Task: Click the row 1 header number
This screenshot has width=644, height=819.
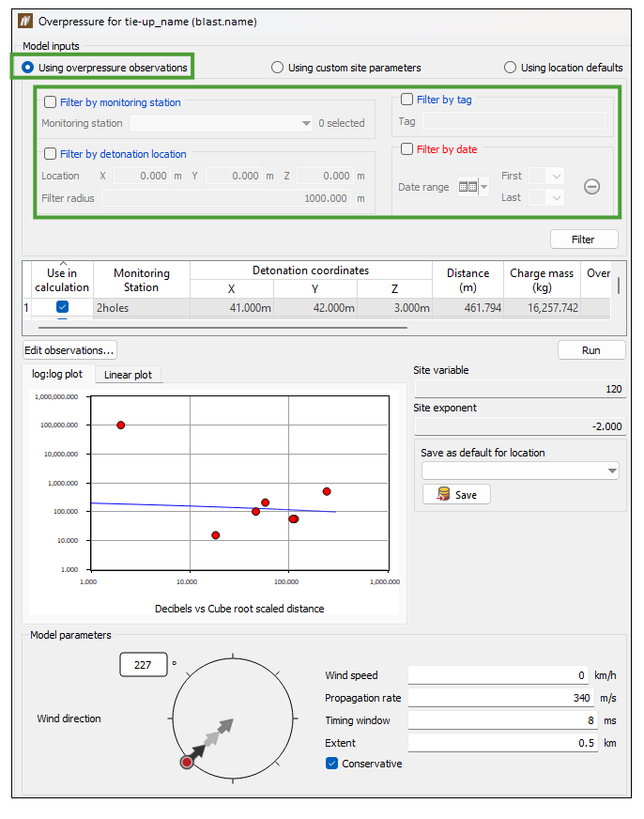Action: (x=26, y=308)
